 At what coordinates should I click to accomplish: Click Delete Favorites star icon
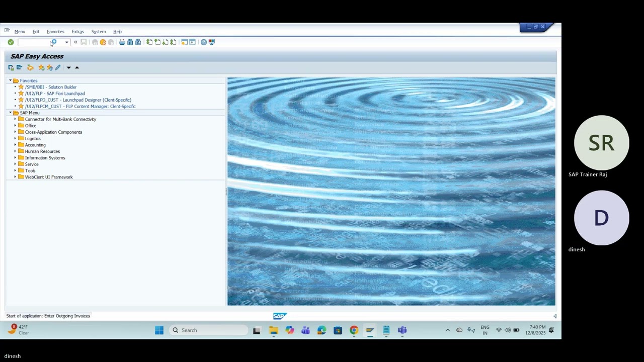click(x=49, y=67)
